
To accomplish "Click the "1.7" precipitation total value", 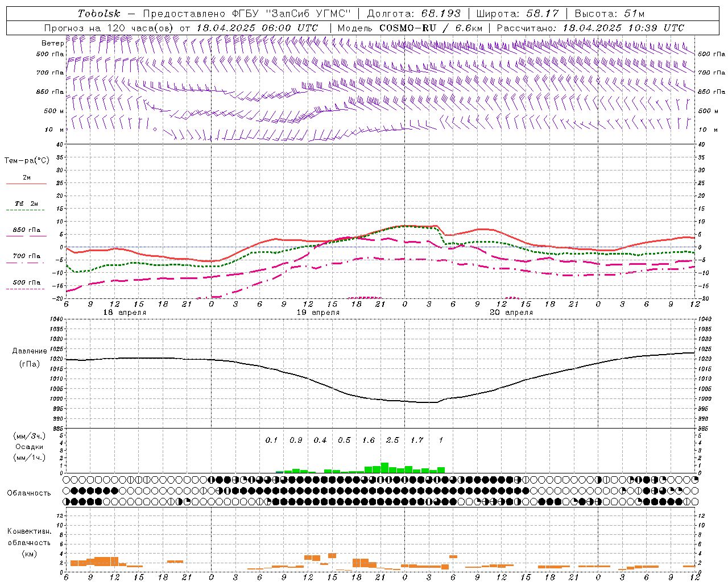I will pos(417,440).
